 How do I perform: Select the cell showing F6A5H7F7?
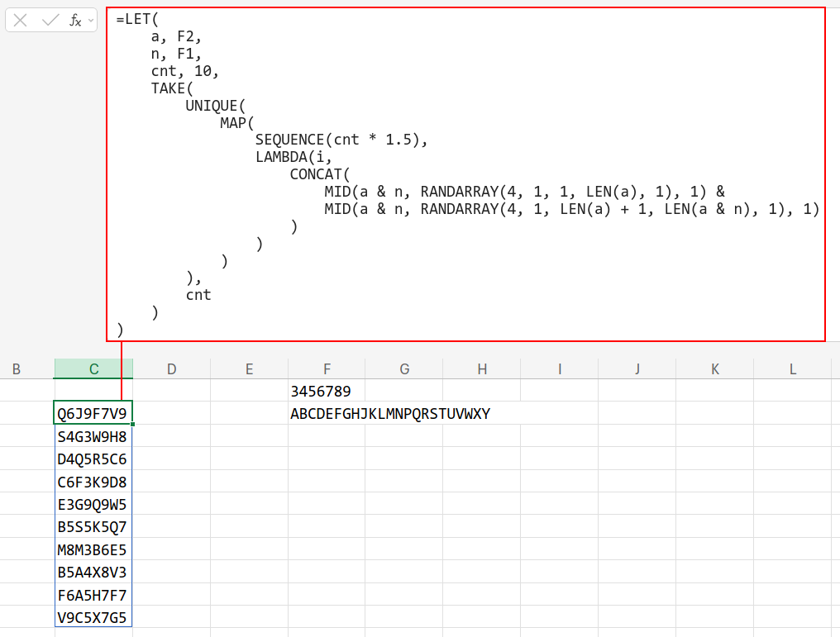[x=93, y=596]
